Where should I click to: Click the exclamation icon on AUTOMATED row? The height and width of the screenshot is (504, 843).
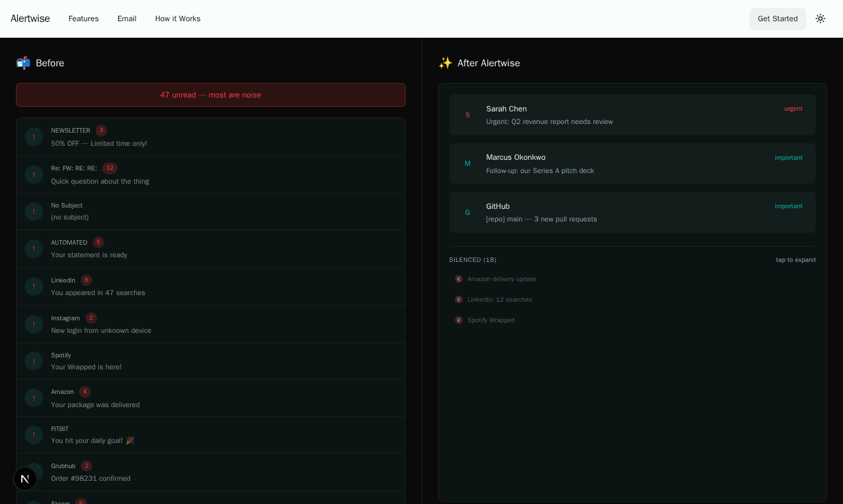(x=34, y=249)
